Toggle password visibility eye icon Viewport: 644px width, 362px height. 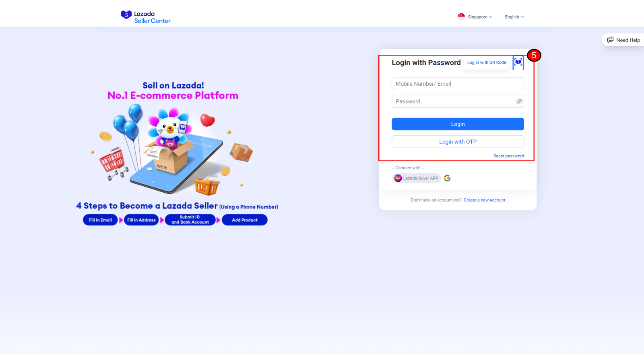click(x=519, y=101)
